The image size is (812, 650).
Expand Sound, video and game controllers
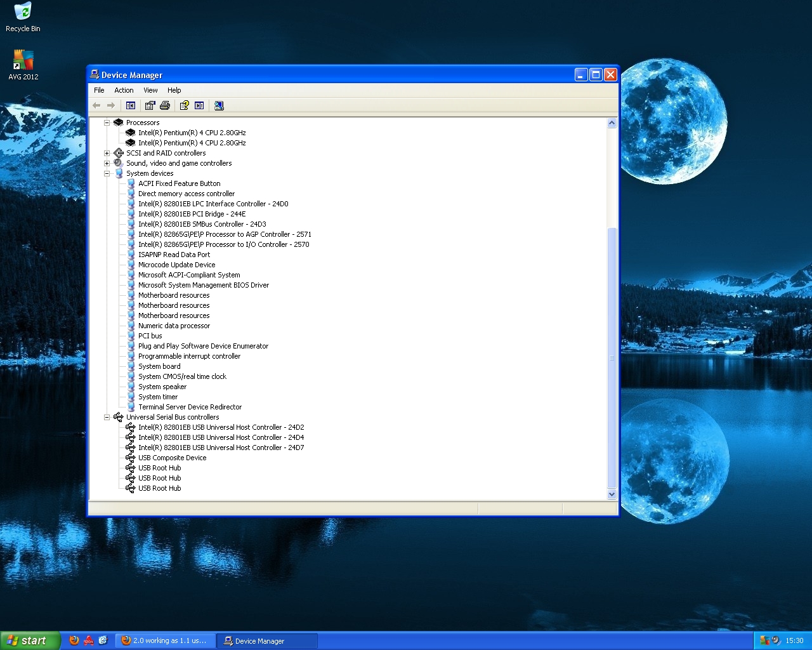point(107,163)
